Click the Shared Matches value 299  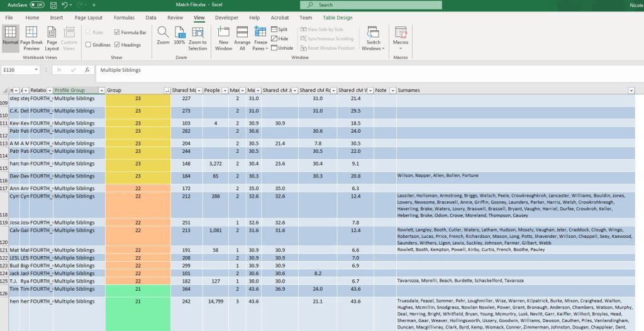coord(186,266)
